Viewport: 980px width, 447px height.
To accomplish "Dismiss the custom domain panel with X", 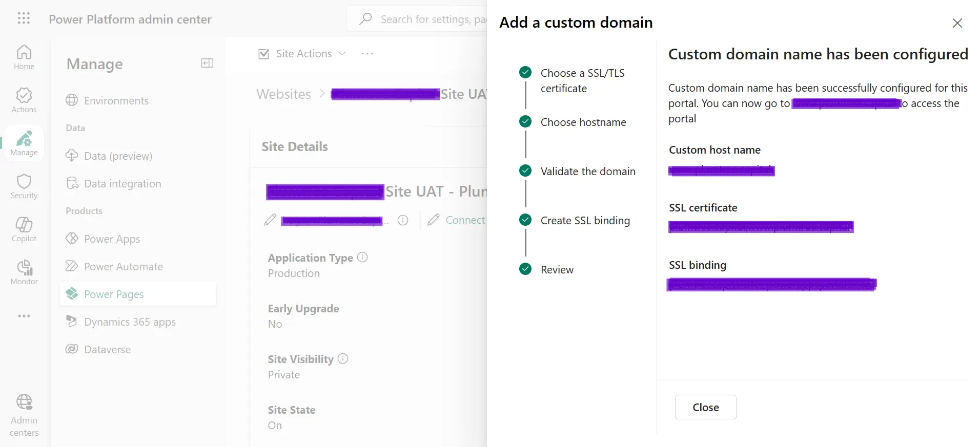I will pyautogui.click(x=957, y=23).
